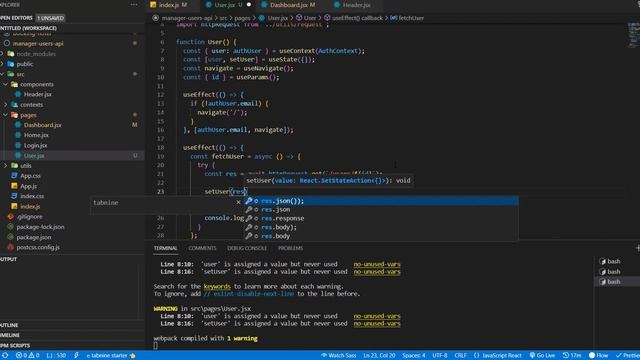Expand the public folder
This screenshot has width=640, height=360.
24,64
